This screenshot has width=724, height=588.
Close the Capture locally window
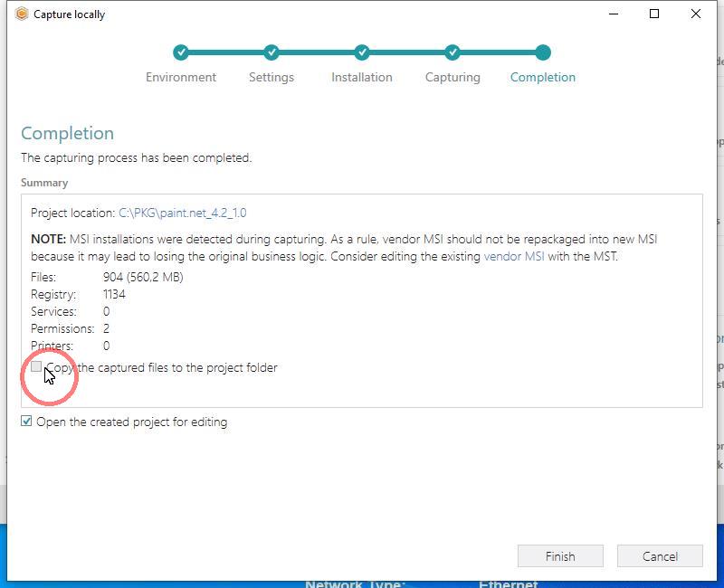click(x=696, y=14)
